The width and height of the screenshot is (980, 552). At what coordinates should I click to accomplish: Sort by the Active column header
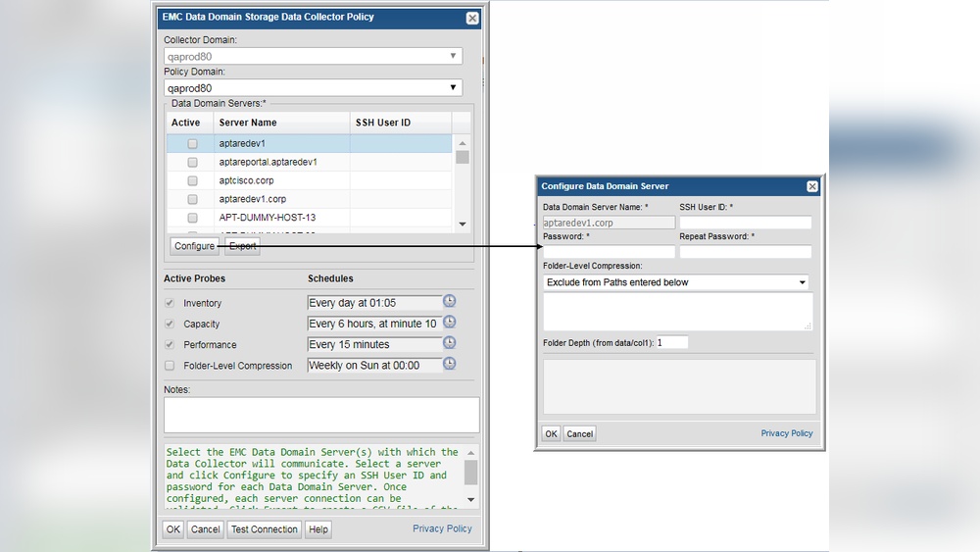coord(190,123)
